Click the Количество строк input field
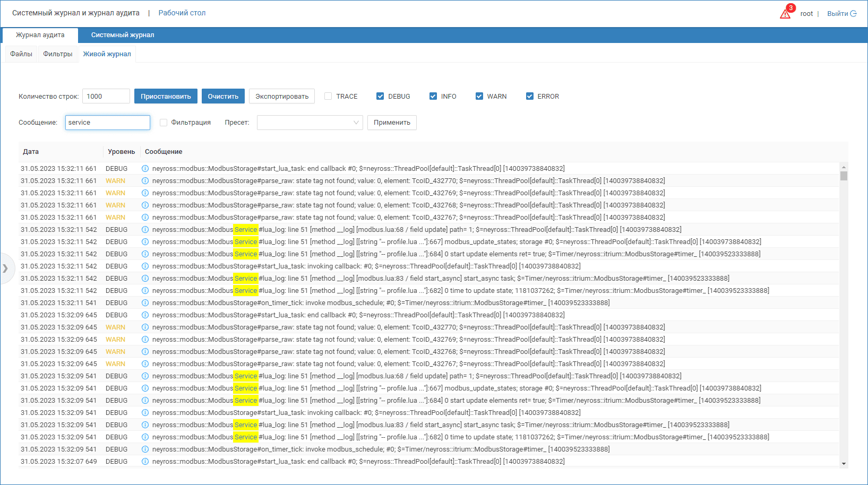The image size is (868, 485). [x=106, y=96]
